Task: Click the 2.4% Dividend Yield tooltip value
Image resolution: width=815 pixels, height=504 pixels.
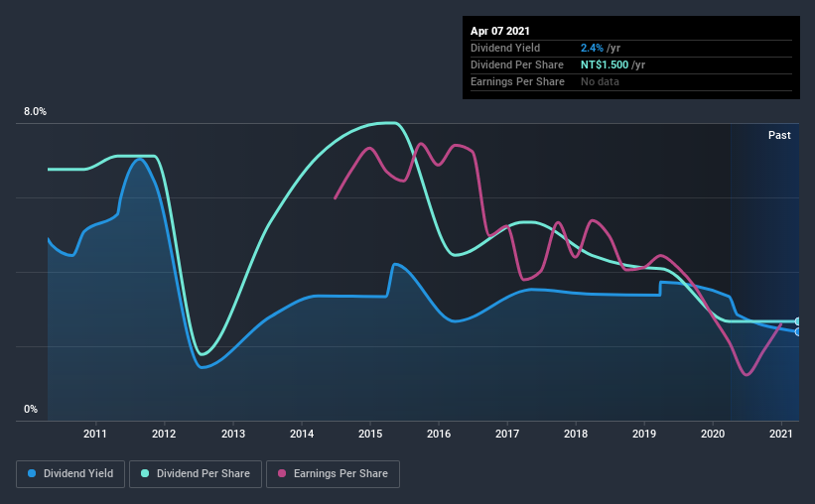Action: pos(592,48)
